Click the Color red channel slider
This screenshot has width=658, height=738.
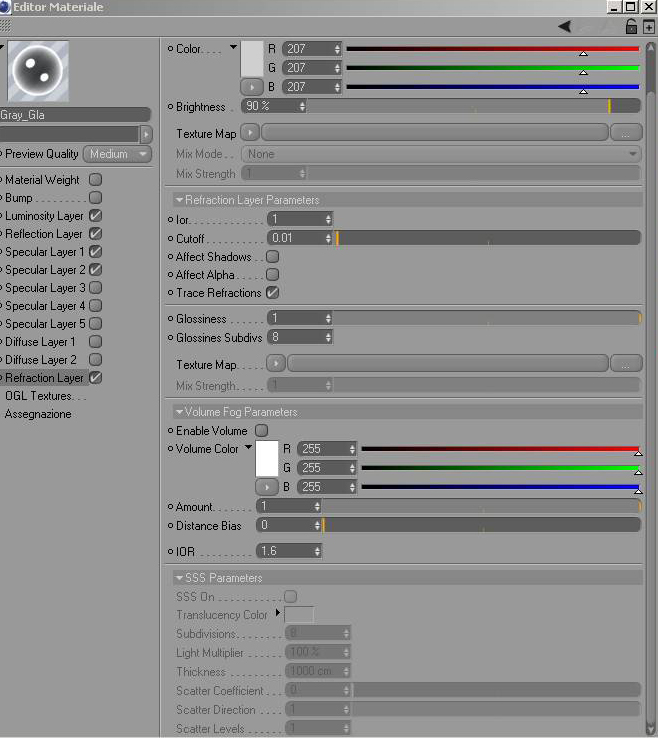pos(493,49)
